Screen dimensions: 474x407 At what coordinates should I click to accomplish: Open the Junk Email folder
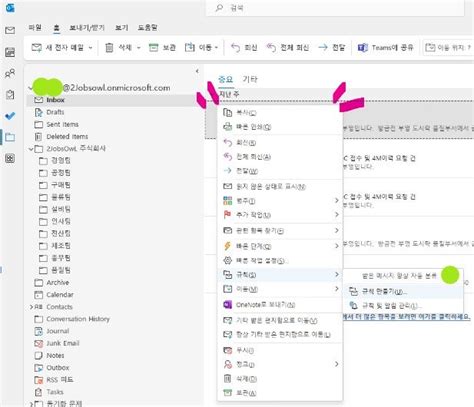[57, 343]
